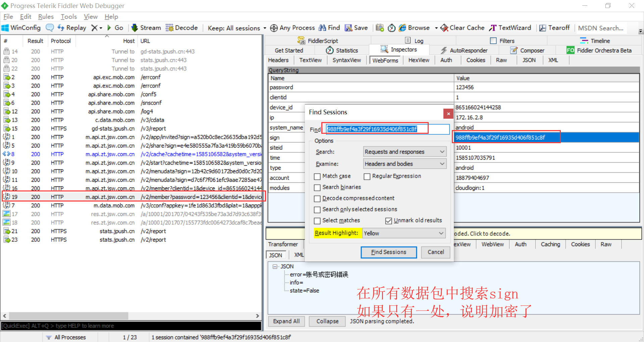Open Keep: All sessions dropdown

(x=237, y=28)
